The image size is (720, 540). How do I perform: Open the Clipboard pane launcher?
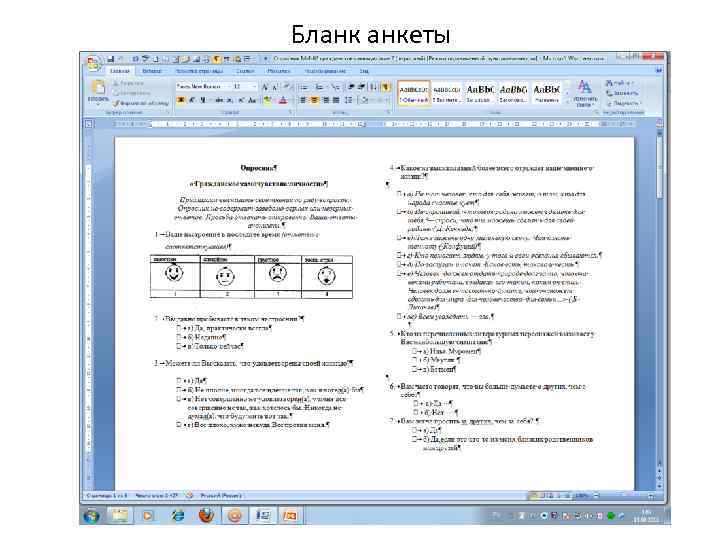click(x=168, y=112)
